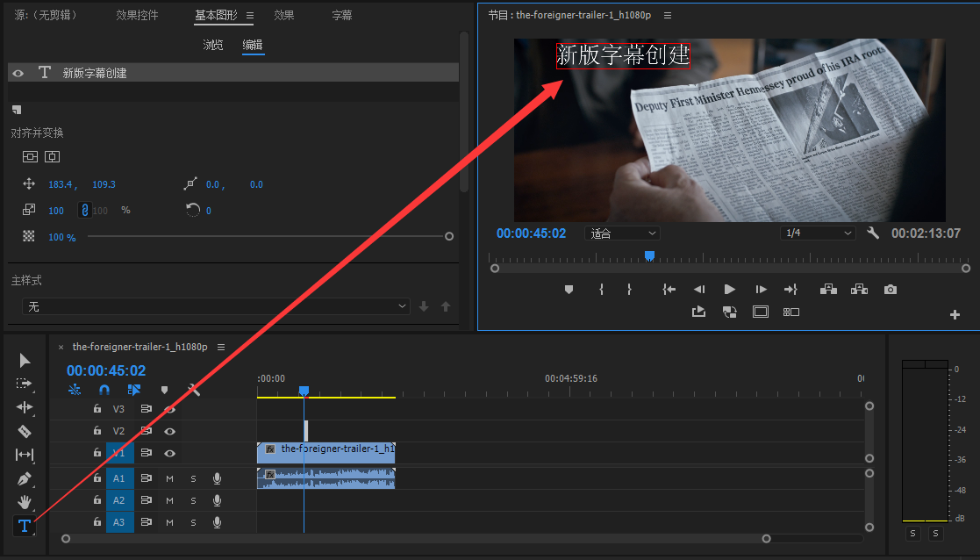Choose the Selection arrow tool
Screen dimensions: 980x560
click(25, 360)
